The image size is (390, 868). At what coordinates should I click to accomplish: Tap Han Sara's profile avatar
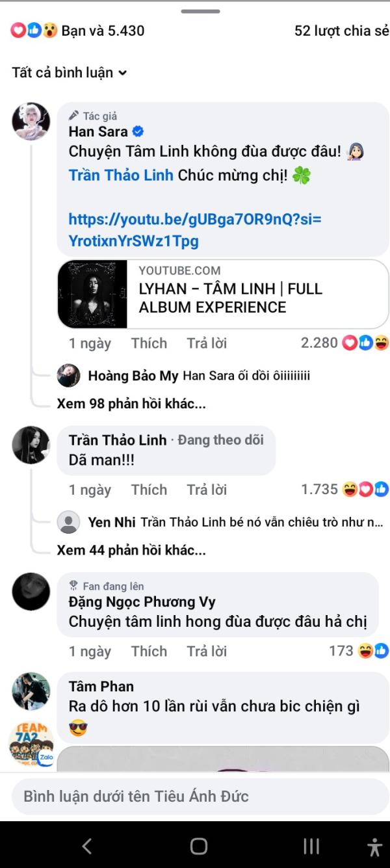pos(31,122)
